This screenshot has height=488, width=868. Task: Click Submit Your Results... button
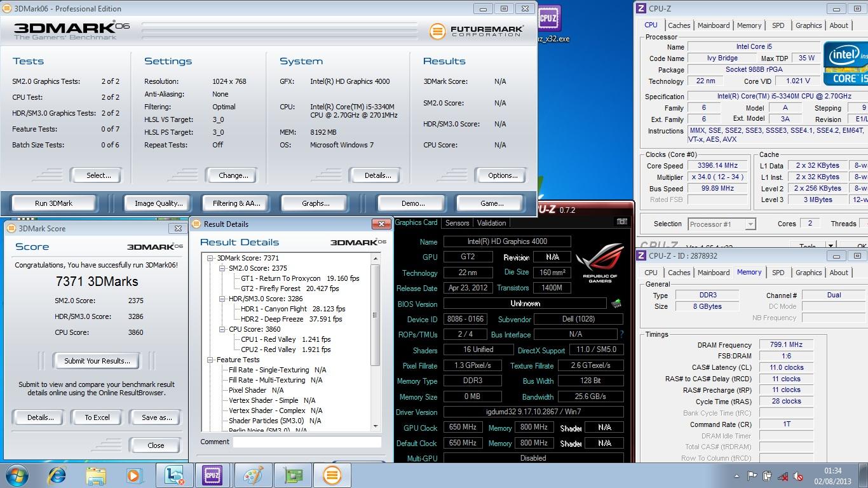(97, 361)
